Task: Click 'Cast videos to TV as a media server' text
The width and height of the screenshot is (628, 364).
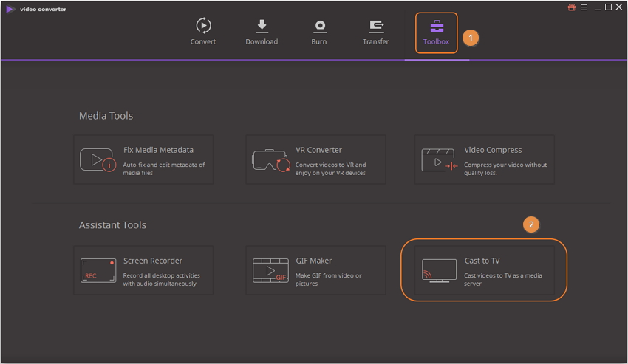Action: (503, 280)
